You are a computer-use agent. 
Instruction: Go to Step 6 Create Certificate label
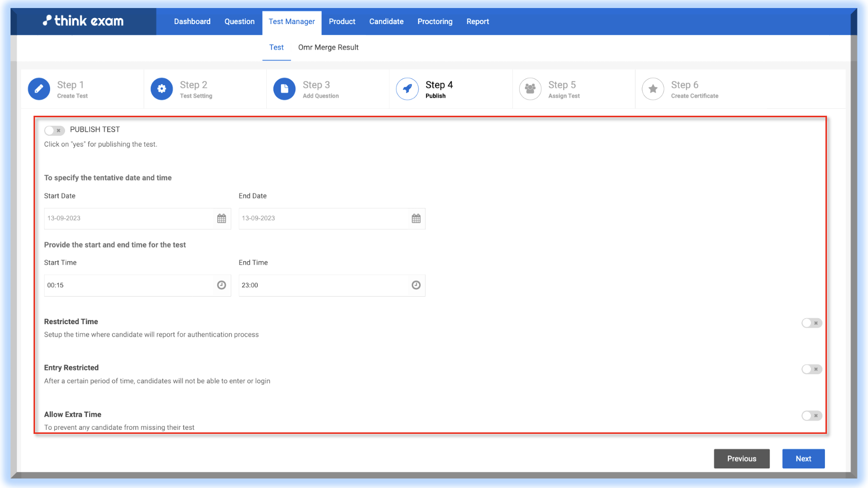point(694,89)
